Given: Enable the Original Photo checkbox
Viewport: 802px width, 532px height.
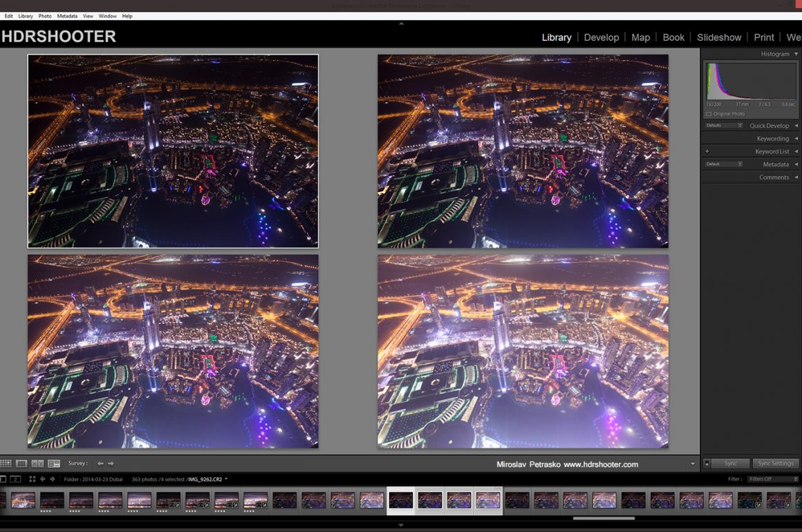Looking at the screenshot, I should coord(709,114).
